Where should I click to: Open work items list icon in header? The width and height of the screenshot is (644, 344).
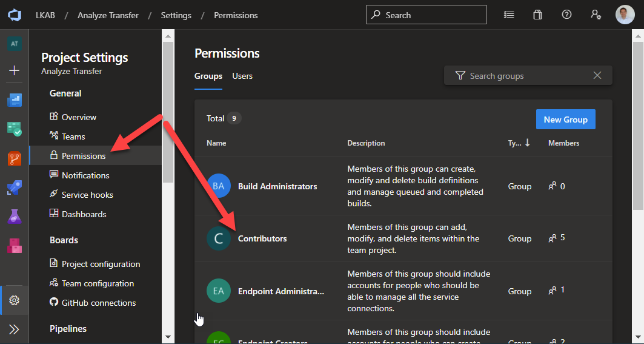(x=509, y=15)
